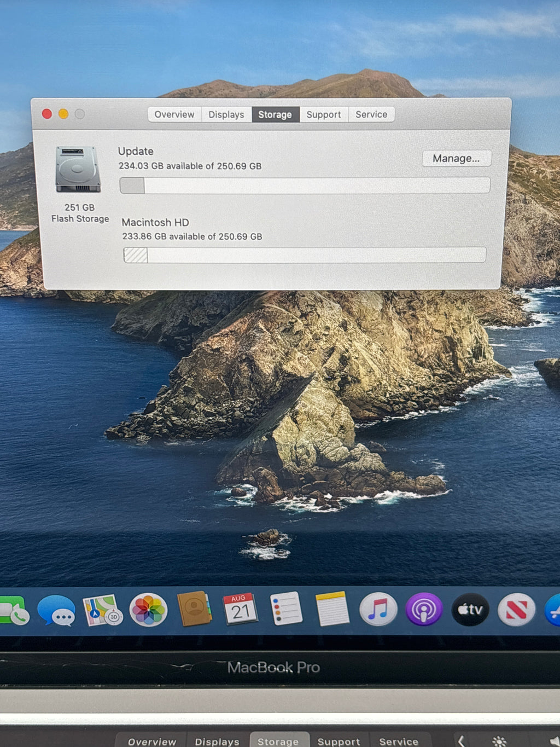Switch to the Displays tab
560x747 pixels.
tap(226, 114)
